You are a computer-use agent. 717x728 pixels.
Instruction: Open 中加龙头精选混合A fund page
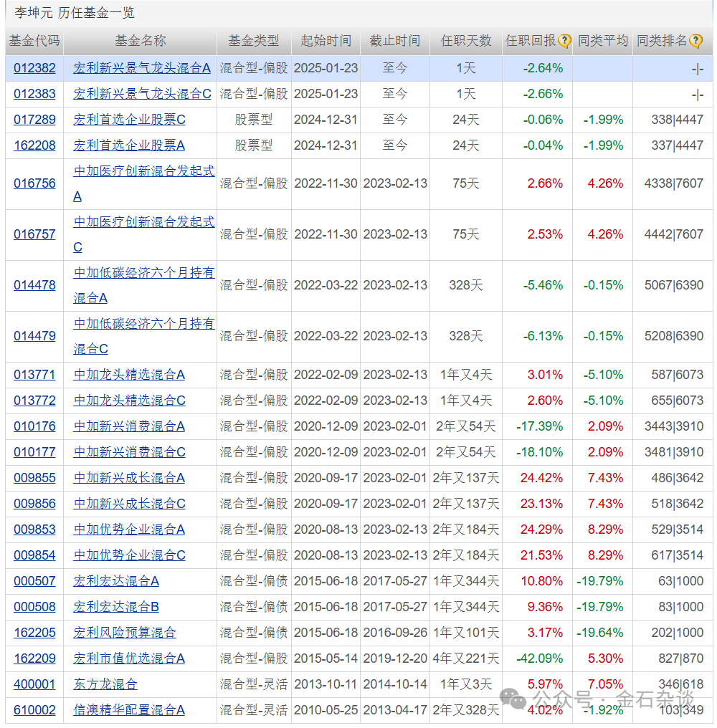tap(129, 375)
